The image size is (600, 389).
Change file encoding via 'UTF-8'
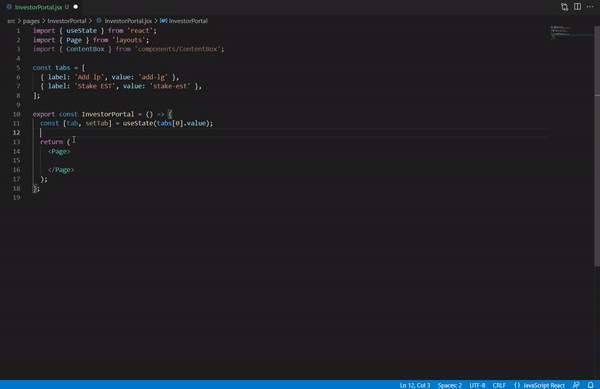[x=477, y=385]
